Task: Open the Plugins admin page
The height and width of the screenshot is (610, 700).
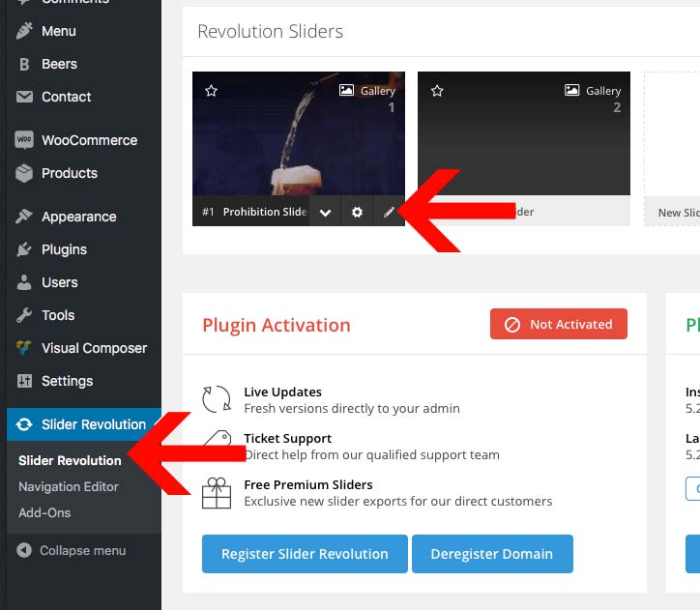Action: point(64,249)
